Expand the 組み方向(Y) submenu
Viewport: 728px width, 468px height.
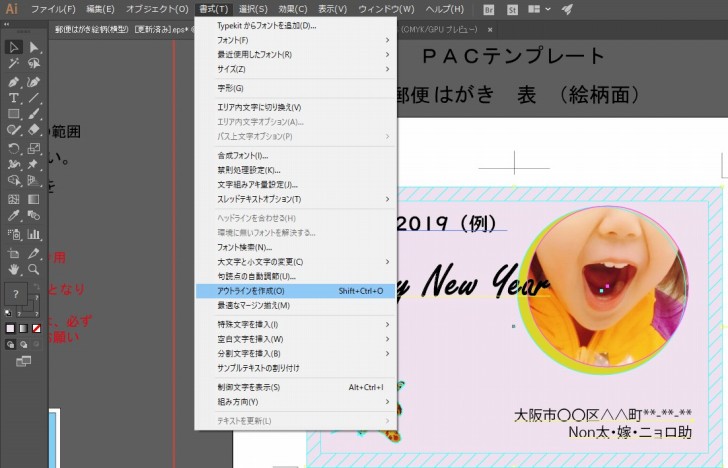tap(296, 402)
